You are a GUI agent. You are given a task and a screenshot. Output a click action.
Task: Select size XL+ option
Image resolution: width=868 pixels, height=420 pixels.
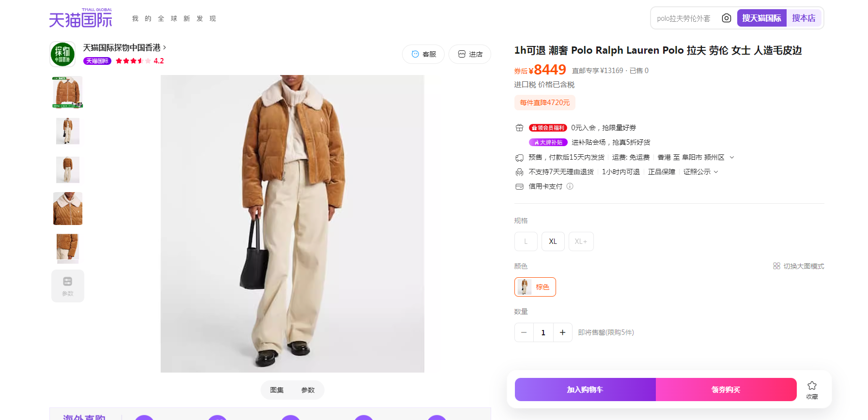click(581, 241)
